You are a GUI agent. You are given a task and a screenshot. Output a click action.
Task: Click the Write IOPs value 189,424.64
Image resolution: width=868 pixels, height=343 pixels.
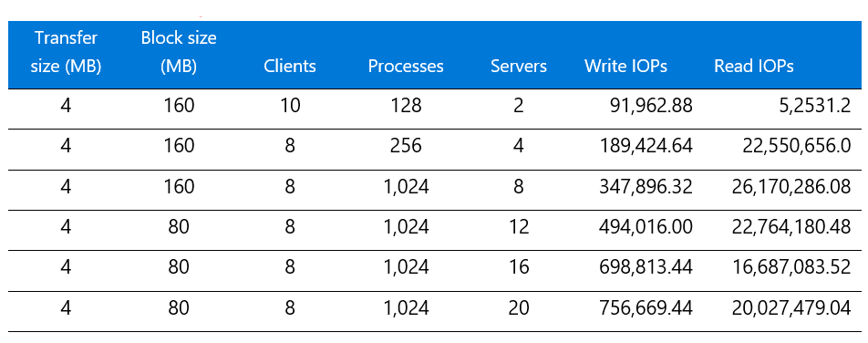coord(646,146)
